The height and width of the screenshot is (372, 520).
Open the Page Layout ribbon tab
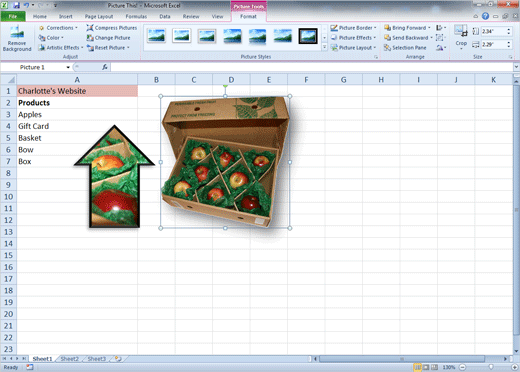click(99, 16)
